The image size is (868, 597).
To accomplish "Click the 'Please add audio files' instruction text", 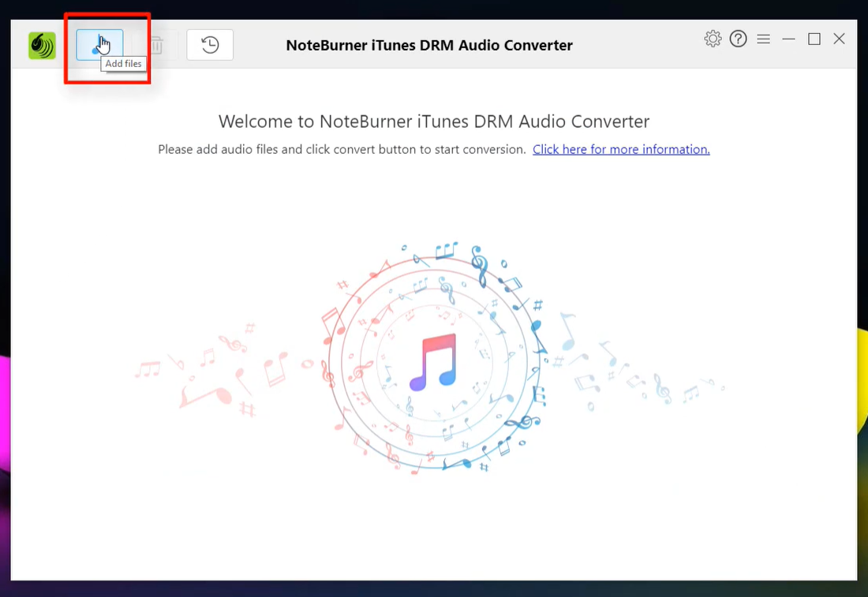I will pyautogui.click(x=341, y=149).
